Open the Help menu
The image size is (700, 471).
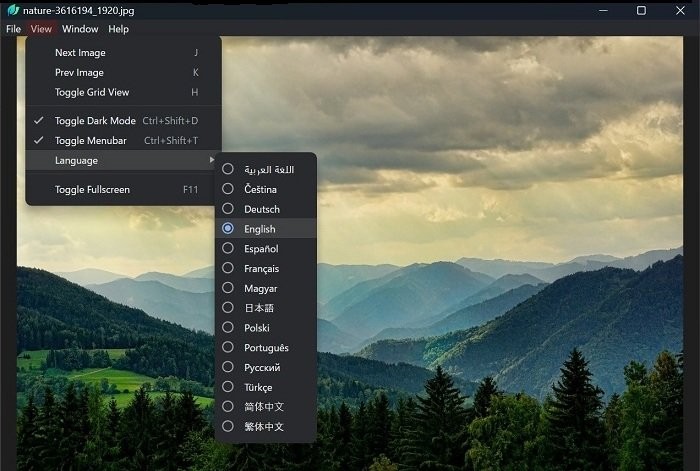pos(118,29)
